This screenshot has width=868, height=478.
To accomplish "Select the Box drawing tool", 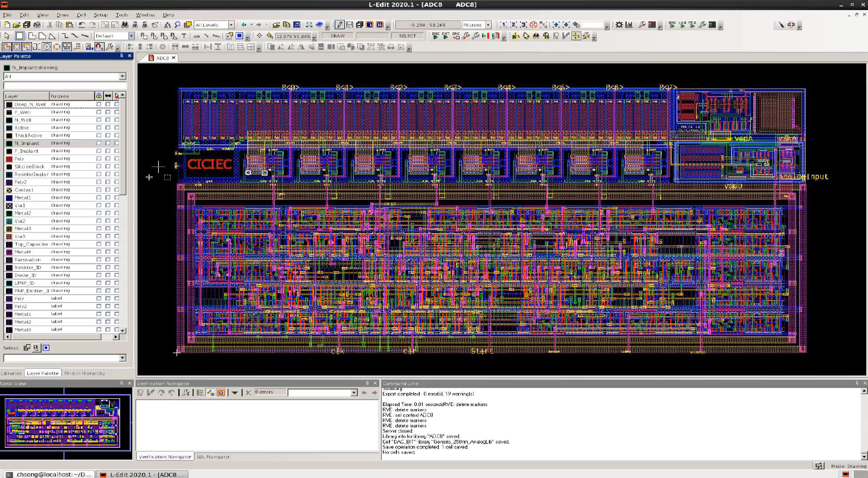I will click(20, 36).
